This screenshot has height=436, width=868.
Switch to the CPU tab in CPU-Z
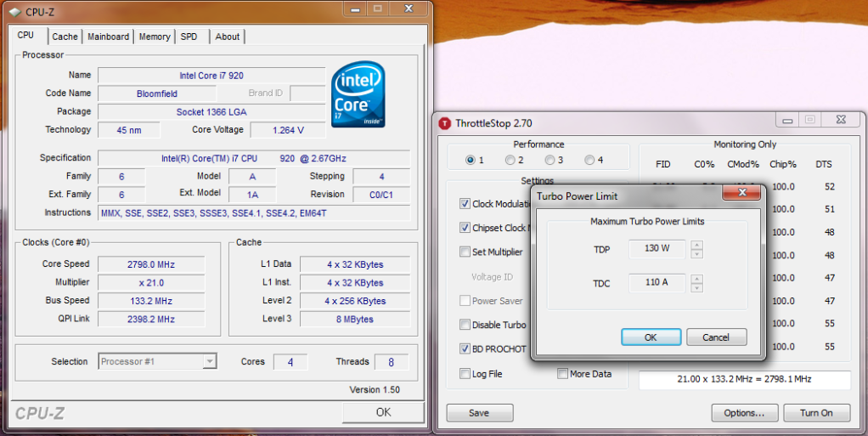(x=25, y=35)
